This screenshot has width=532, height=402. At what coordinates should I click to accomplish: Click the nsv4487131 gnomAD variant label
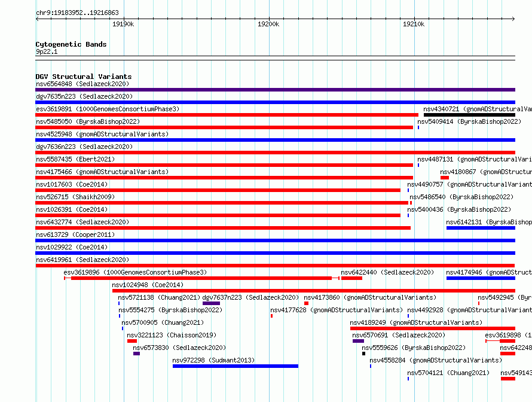475,159
